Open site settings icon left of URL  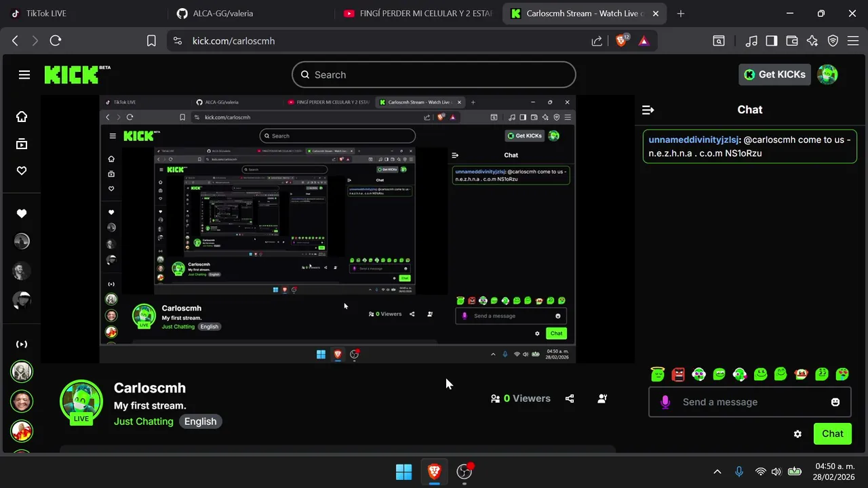(178, 41)
